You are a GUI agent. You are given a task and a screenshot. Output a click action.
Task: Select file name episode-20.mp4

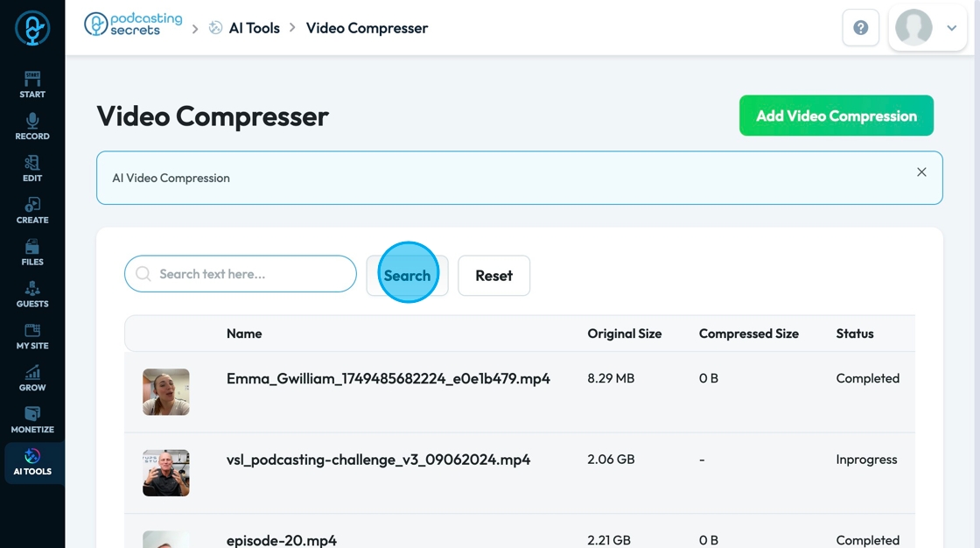[x=281, y=540]
